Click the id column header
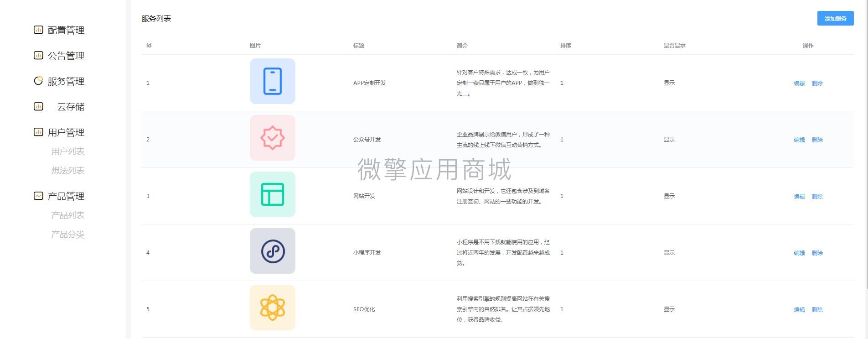Image resolution: width=868 pixels, height=339 pixels. click(149, 45)
